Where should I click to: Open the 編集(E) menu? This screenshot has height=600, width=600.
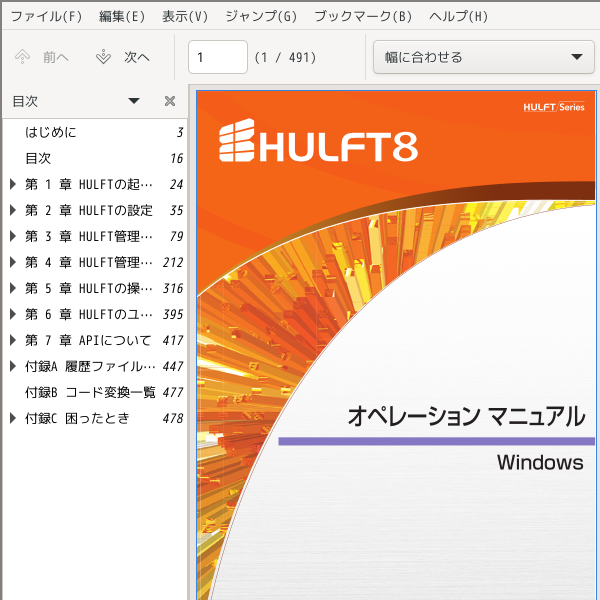(x=122, y=16)
